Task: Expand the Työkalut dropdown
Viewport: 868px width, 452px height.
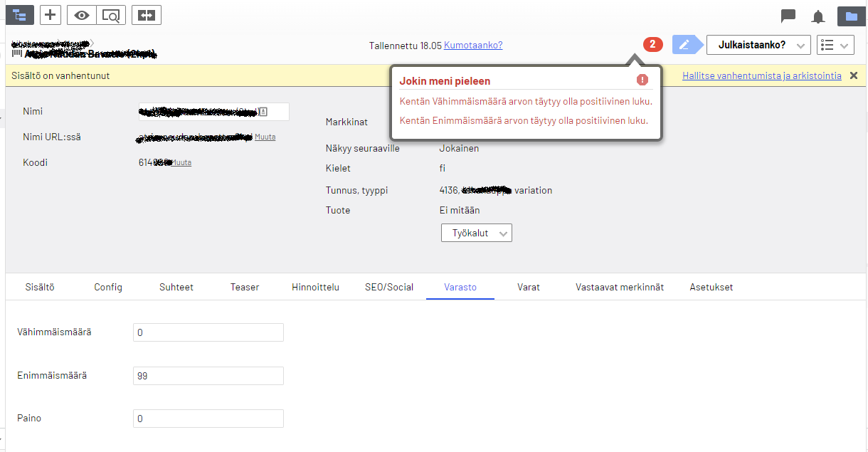Action: (x=476, y=233)
